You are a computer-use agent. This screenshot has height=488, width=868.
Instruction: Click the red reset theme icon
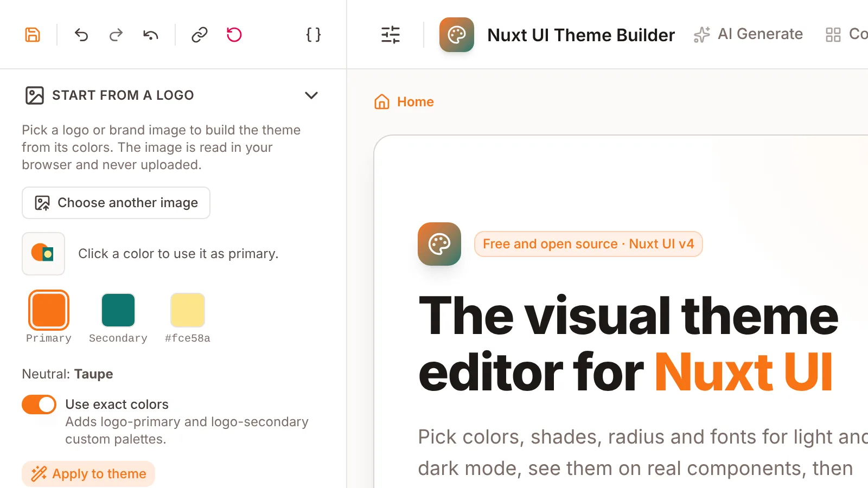[234, 35]
